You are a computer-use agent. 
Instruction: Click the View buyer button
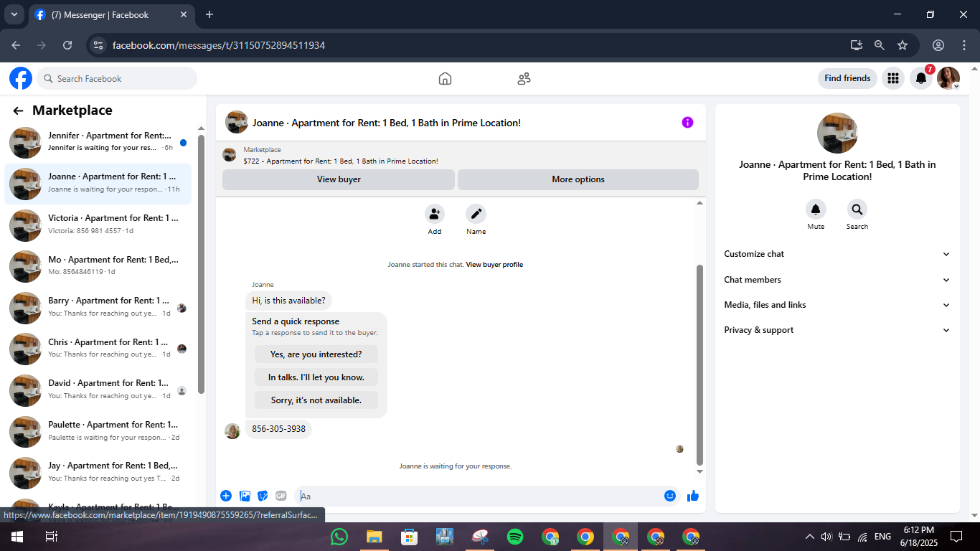click(x=339, y=179)
